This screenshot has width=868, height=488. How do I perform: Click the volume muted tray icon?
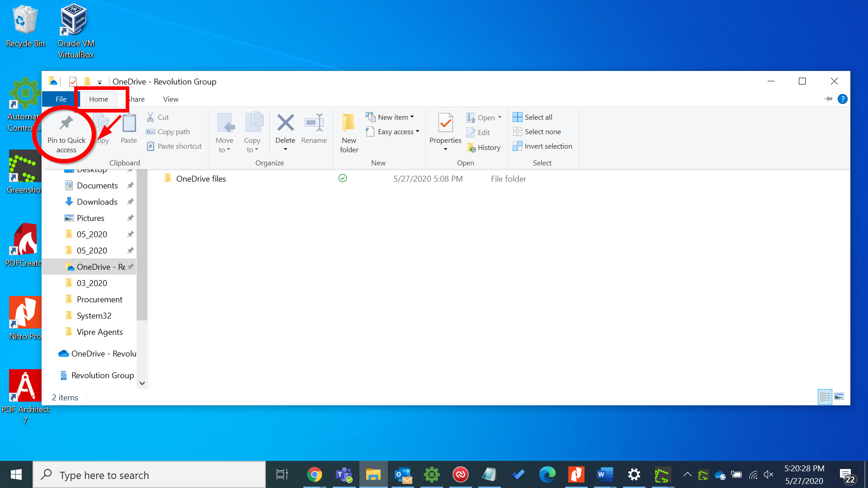[x=769, y=474]
